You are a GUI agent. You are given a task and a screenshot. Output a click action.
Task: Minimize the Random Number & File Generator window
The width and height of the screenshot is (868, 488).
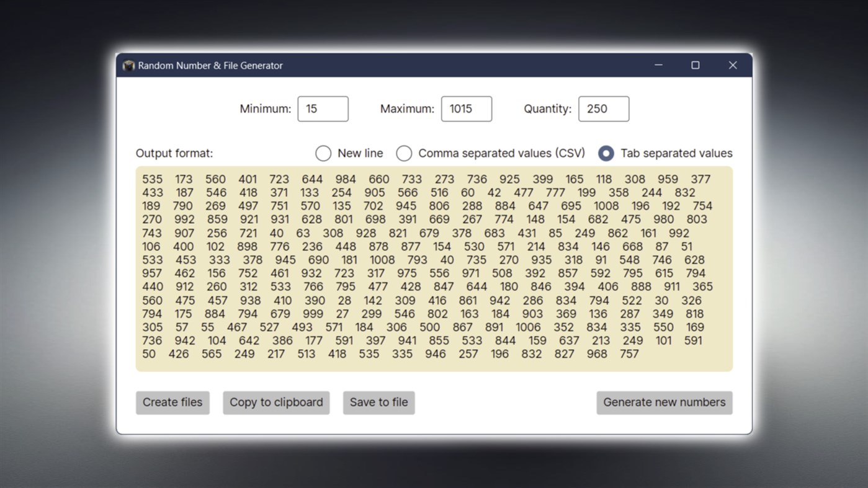658,65
